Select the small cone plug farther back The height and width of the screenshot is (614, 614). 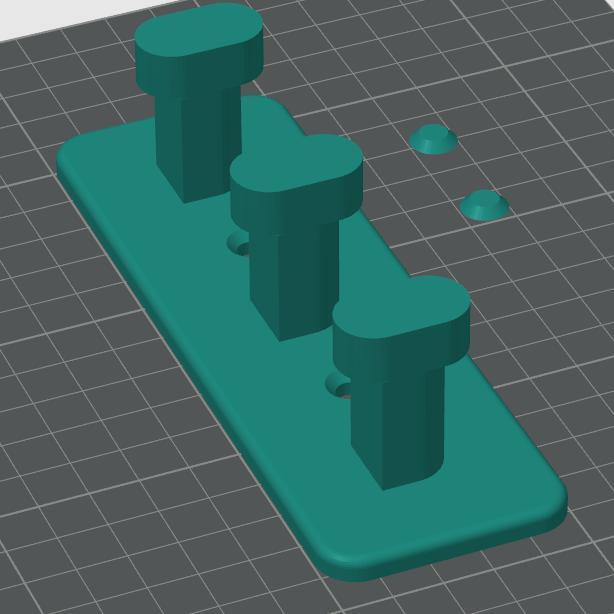[x=433, y=139]
